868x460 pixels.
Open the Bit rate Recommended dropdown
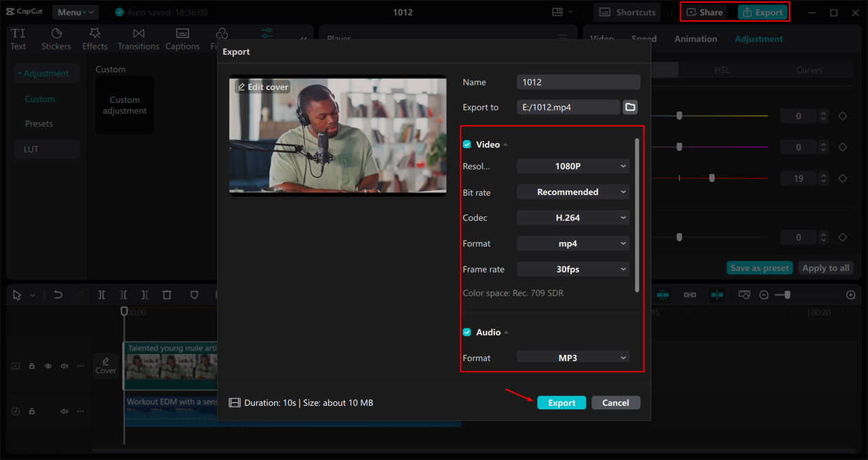(x=573, y=192)
